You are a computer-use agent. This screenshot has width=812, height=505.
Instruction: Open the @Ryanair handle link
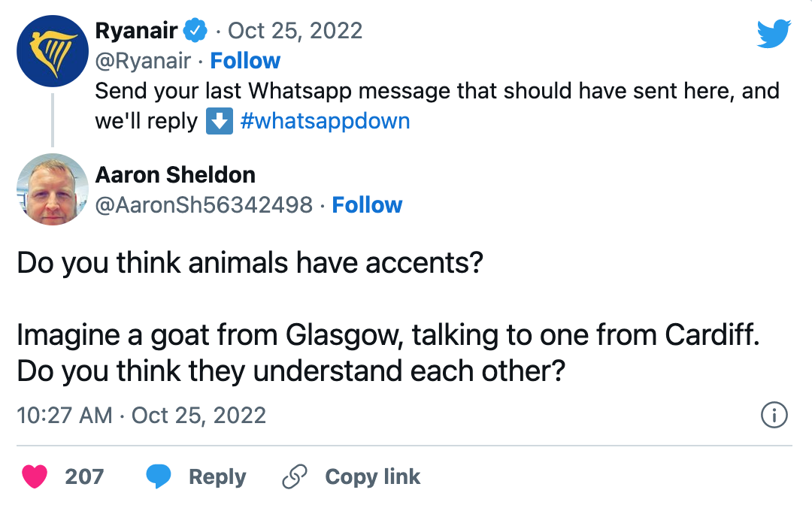pyautogui.click(x=142, y=61)
